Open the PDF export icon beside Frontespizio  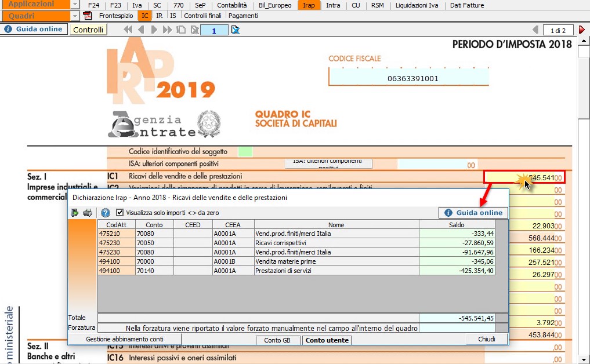click(x=88, y=16)
